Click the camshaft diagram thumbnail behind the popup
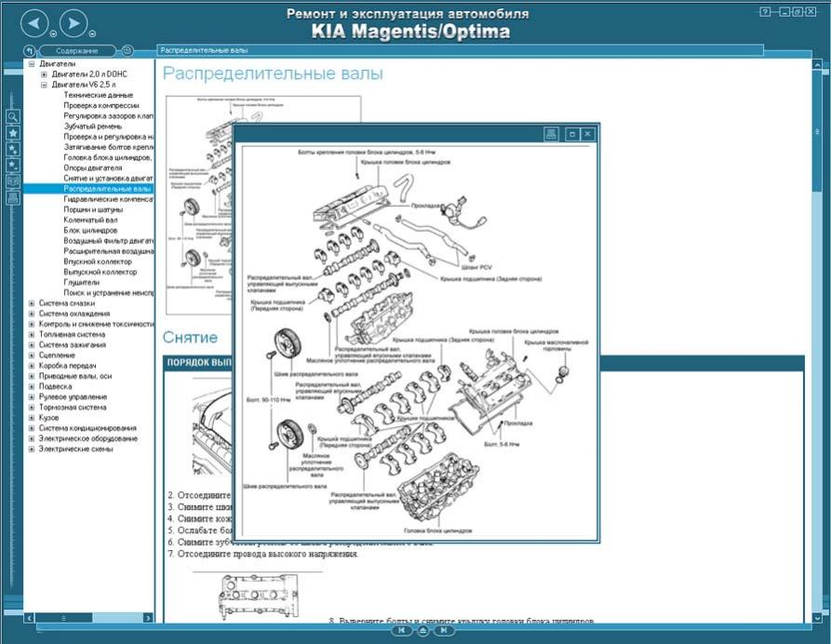The height and width of the screenshot is (644, 831). point(199,205)
